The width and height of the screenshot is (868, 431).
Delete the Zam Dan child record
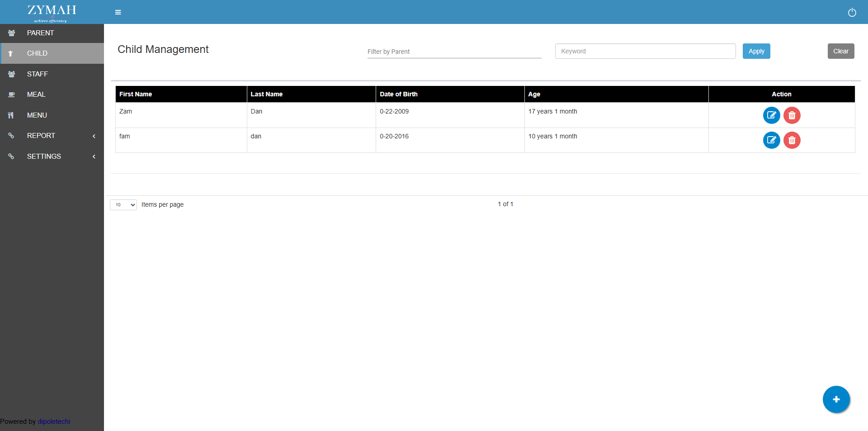click(x=792, y=115)
